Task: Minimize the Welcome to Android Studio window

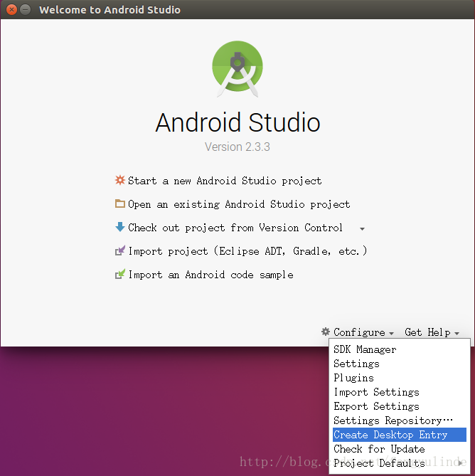Action: coord(26,10)
